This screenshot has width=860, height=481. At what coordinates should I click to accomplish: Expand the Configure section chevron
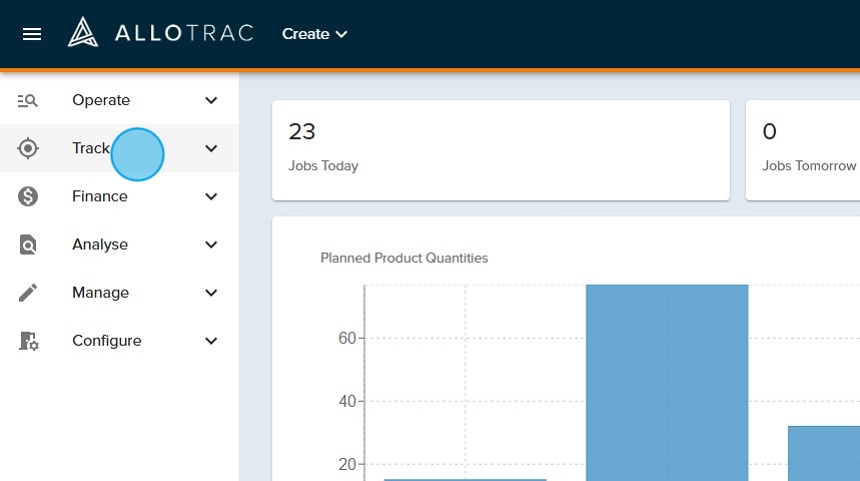(x=211, y=341)
